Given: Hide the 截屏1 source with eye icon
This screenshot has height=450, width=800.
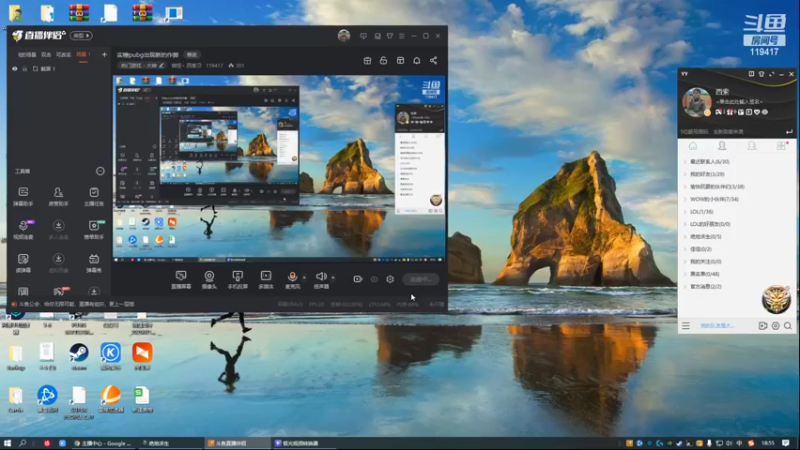Looking at the screenshot, I should (x=15, y=68).
